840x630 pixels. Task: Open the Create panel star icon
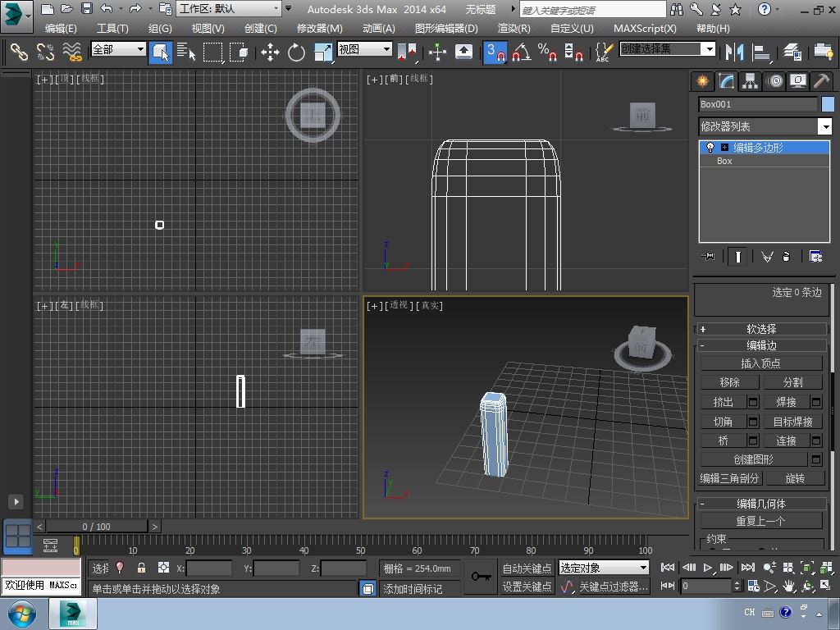pos(702,81)
